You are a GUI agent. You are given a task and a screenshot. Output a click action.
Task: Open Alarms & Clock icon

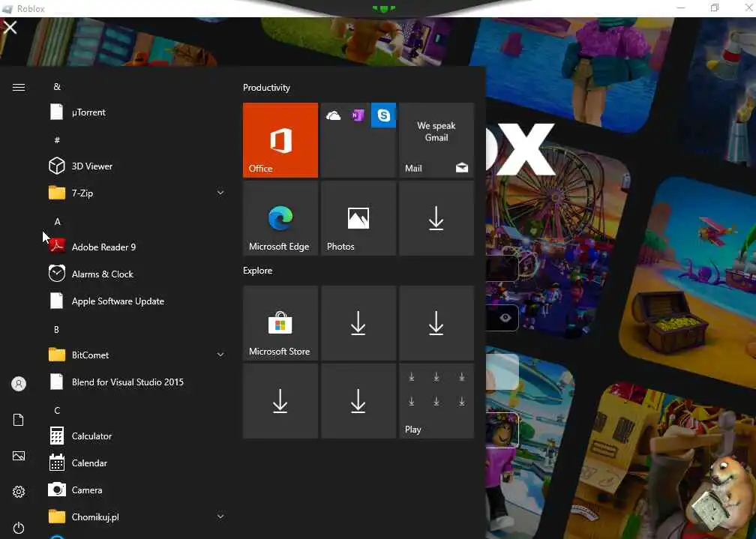tap(57, 274)
